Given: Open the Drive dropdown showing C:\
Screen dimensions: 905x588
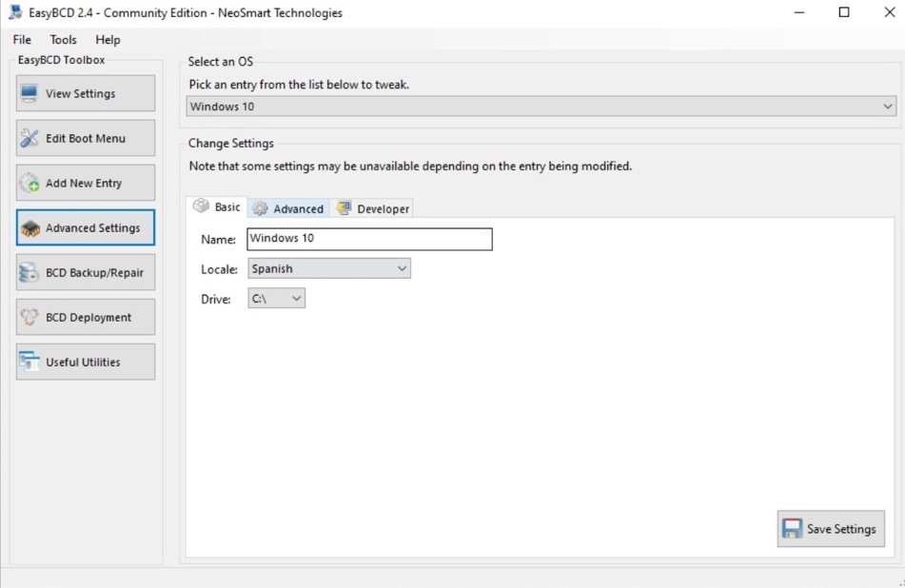Looking at the screenshot, I should pos(296,299).
